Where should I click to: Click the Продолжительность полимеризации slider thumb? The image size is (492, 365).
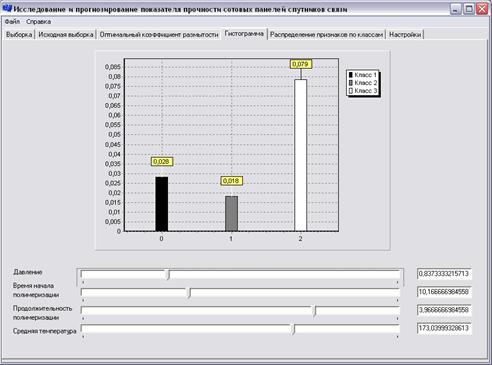[314, 311]
